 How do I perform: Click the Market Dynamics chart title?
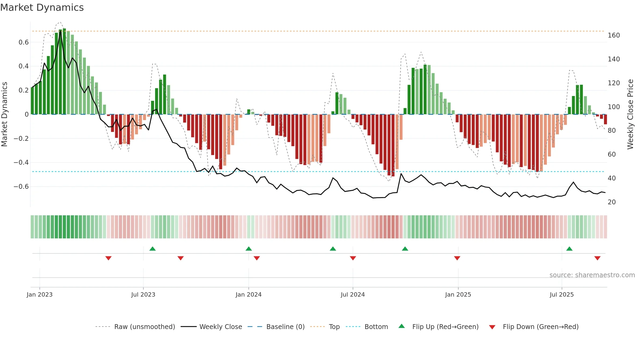[x=42, y=8]
